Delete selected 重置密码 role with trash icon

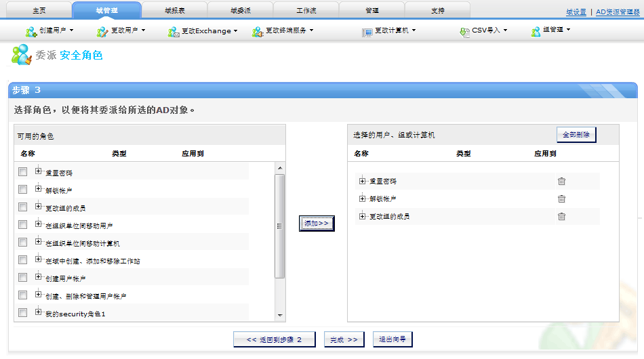[561, 181]
